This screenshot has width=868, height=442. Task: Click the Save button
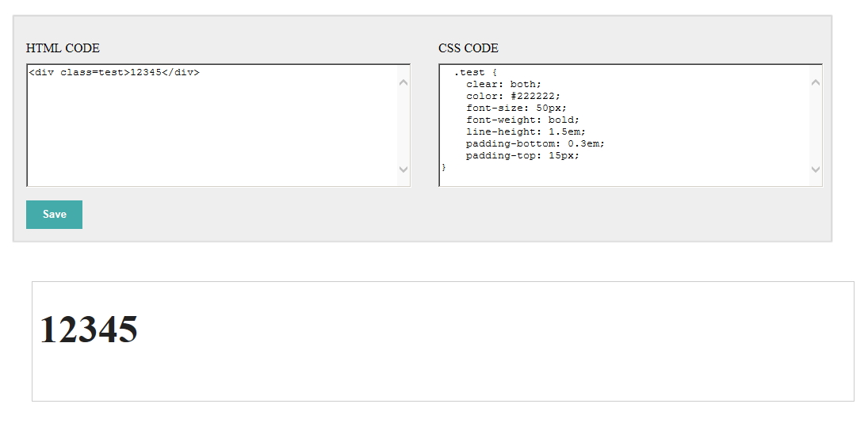coord(54,215)
